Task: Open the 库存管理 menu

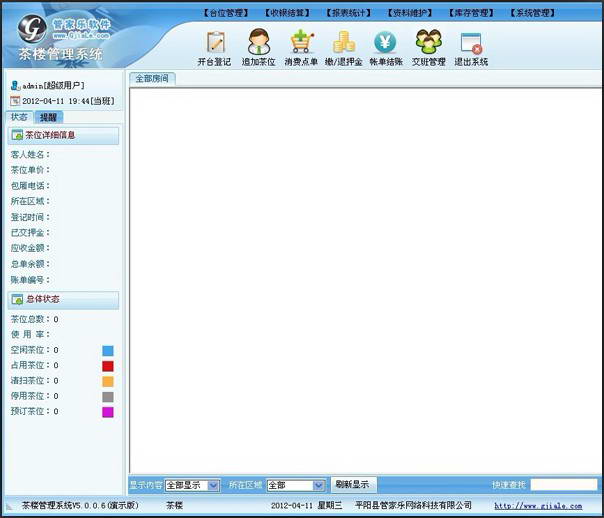Action: coord(471,13)
